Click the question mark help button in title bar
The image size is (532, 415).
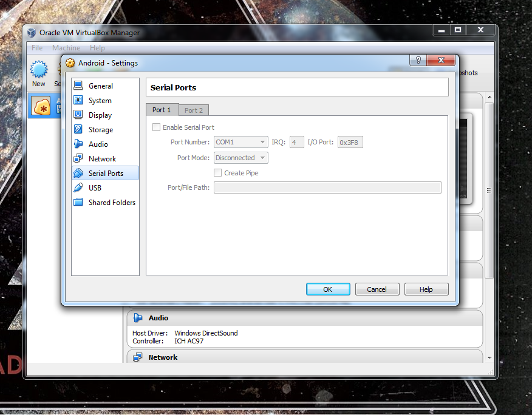tap(418, 60)
